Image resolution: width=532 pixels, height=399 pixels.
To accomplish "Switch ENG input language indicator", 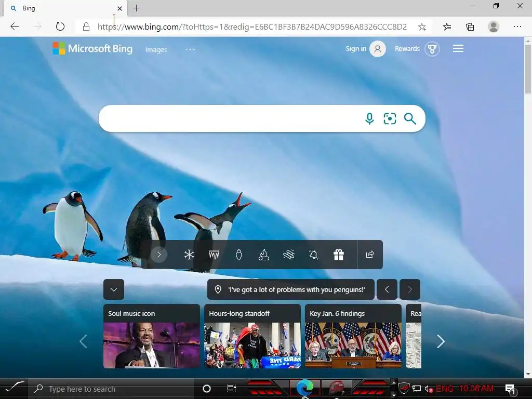I will click(x=445, y=389).
